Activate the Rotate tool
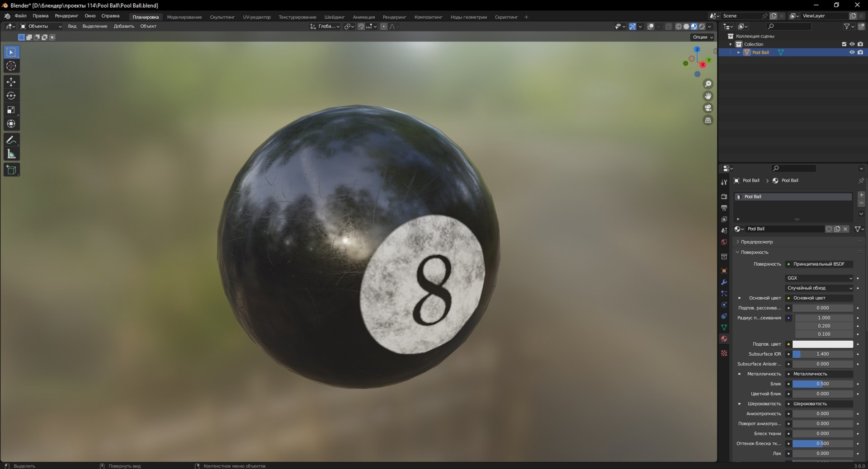 point(11,96)
